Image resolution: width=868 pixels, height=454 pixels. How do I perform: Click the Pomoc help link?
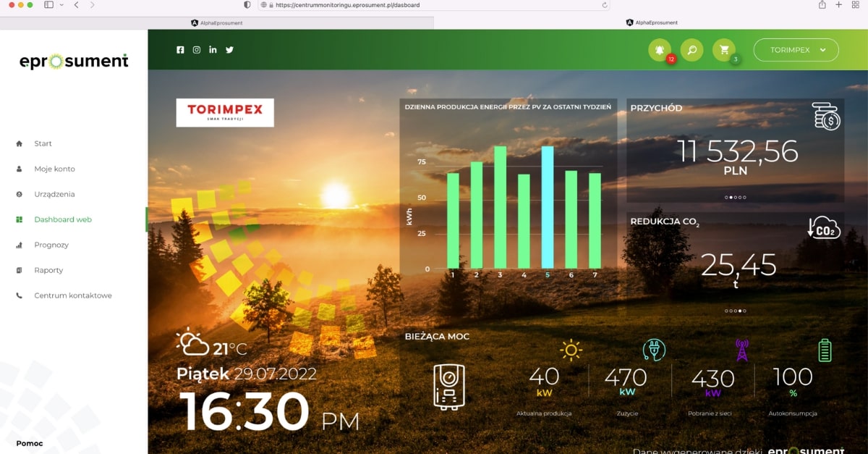(x=30, y=443)
